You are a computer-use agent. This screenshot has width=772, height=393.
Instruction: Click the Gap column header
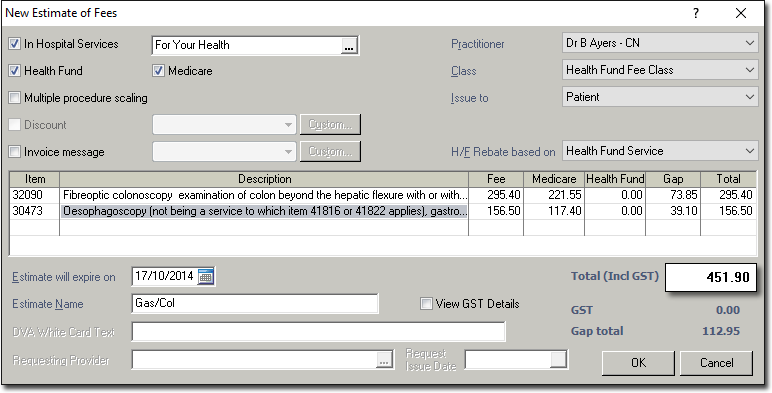(x=673, y=179)
